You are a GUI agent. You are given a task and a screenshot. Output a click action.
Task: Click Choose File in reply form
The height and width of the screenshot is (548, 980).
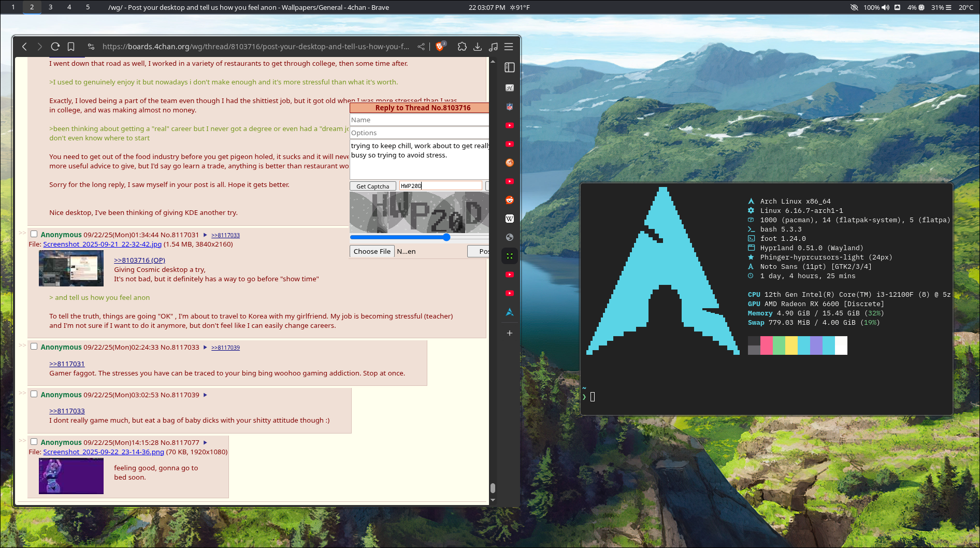pyautogui.click(x=372, y=251)
